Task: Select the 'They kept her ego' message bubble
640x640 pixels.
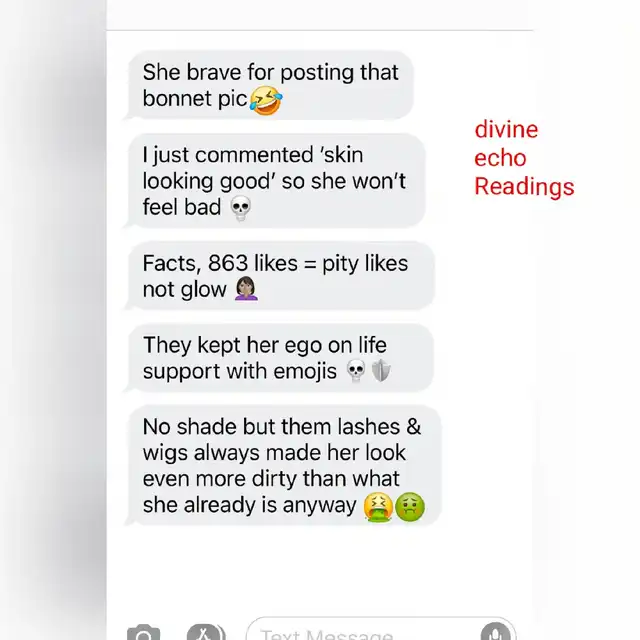Action: [279, 358]
